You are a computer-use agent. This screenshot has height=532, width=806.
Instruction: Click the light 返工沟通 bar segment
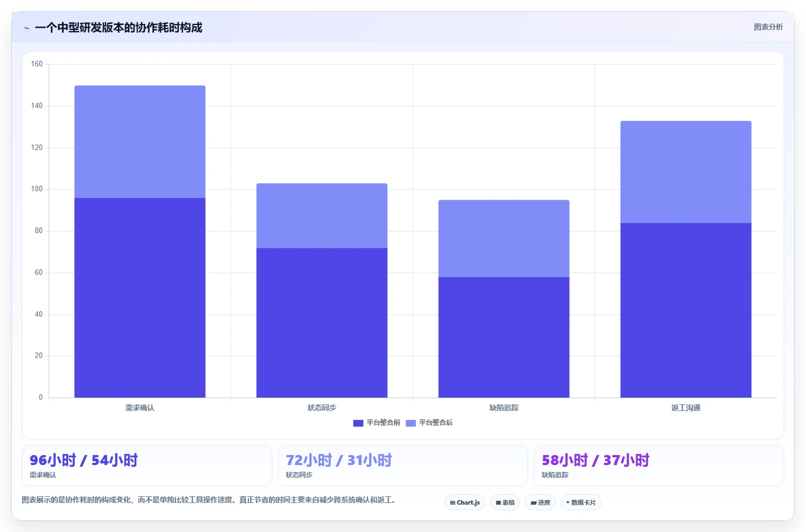pos(686,172)
